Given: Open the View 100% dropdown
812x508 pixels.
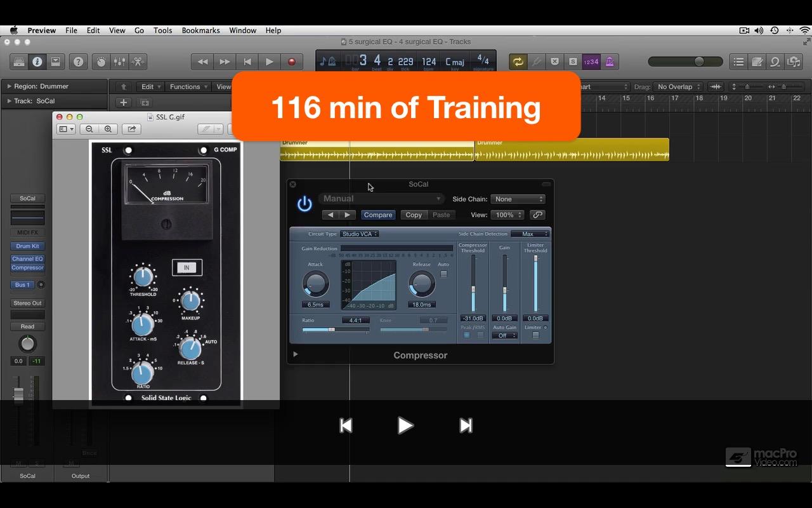Looking at the screenshot, I should [x=509, y=215].
